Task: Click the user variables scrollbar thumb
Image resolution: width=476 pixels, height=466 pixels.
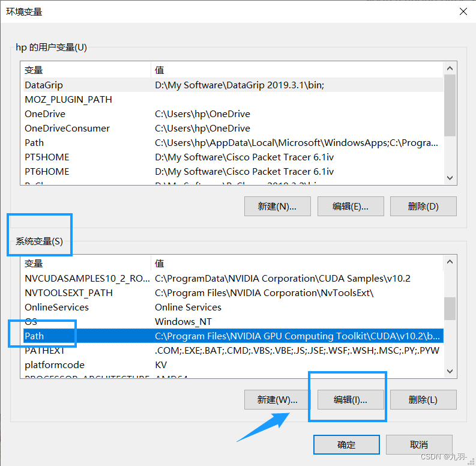Action: click(x=450, y=106)
